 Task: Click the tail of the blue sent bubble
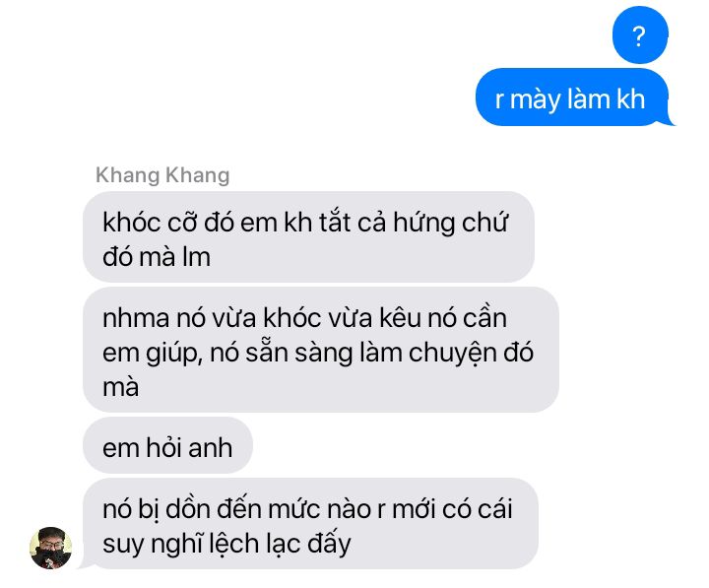pyautogui.click(x=671, y=120)
